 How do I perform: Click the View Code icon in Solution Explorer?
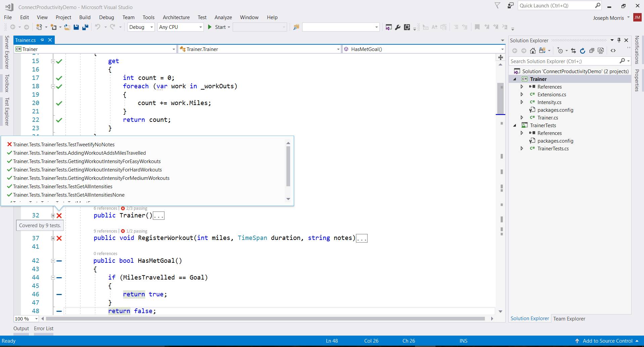pyautogui.click(x=613, y=50)
